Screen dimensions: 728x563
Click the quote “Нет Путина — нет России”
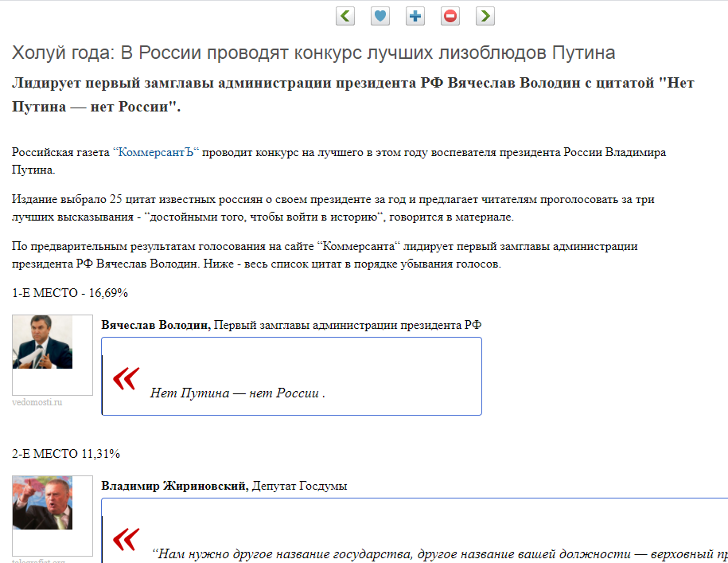click(236, 393)
